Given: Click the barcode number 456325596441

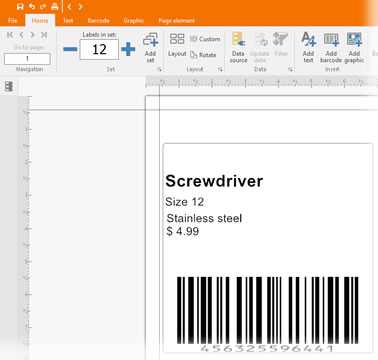Looking at the screenshot, I should [x=267, y=349].
